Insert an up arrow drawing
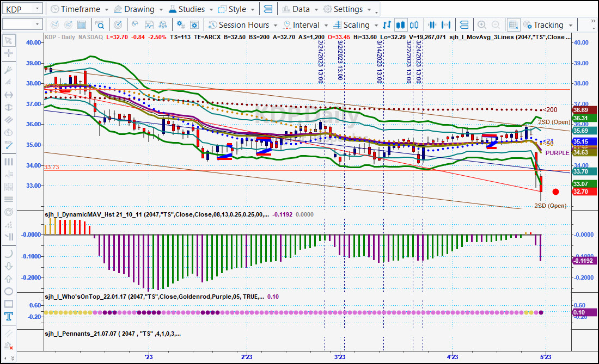599x364 pixels. coord(8,279)
